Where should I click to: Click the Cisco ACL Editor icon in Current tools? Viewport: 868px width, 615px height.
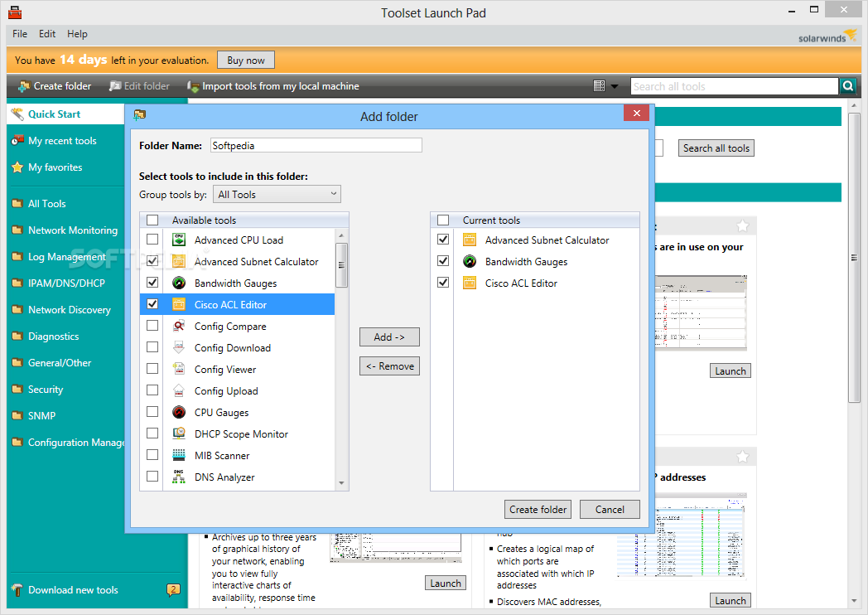tap(470, 283)
